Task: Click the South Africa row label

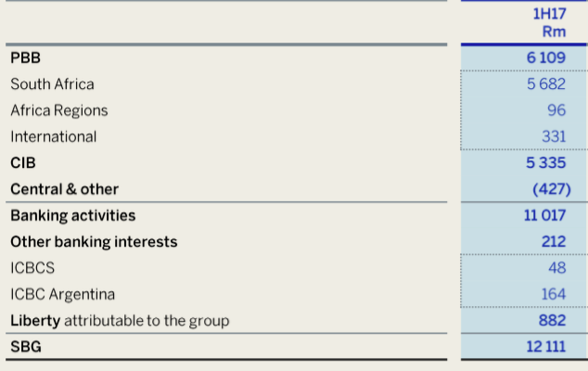Action: (52, 84)
